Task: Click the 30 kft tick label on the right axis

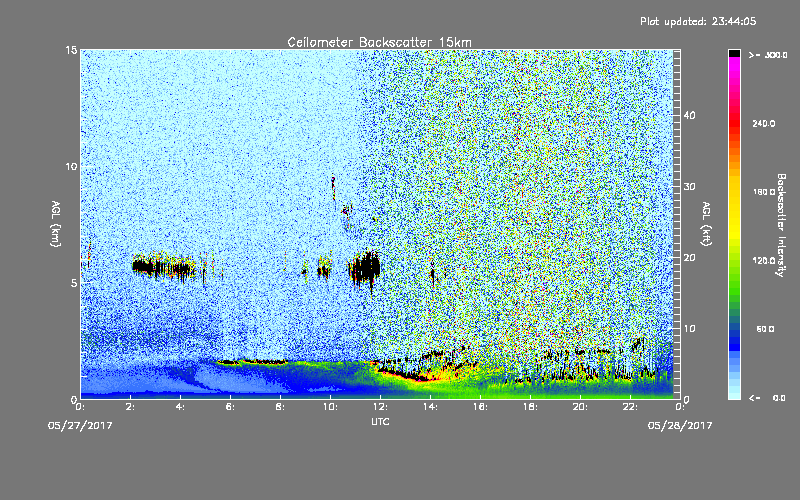Action: tap(689, 186)
